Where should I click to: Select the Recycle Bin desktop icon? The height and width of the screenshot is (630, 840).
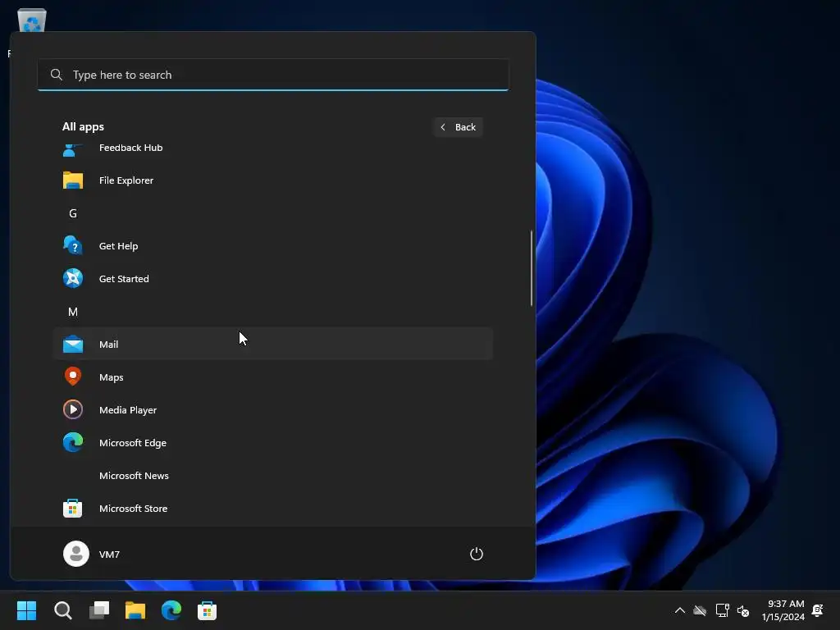pyautogui.click(x=32, y=20)
